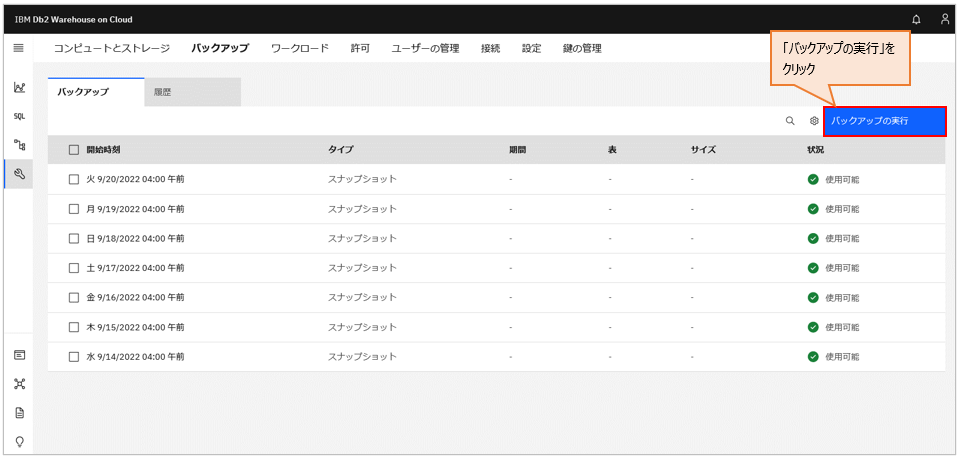This screenshot has height=457, width=961.
Task: Check the 火 9/20/2022 04:00 午前 row checkbox
Action: click(74, 179)
